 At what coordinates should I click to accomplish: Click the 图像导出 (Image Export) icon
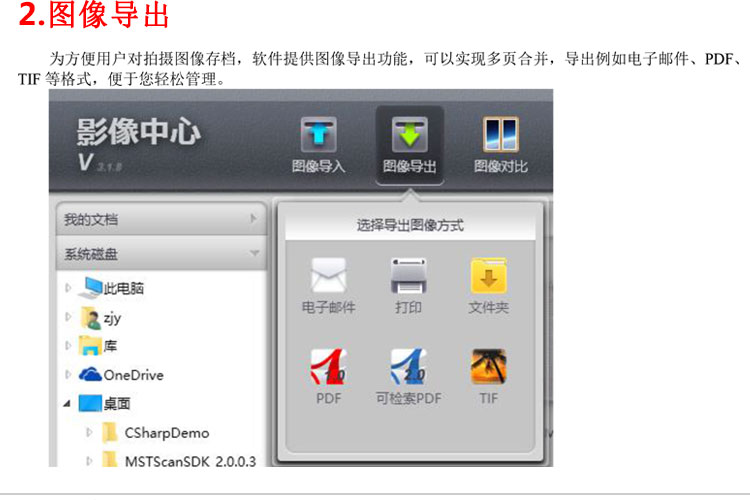(x=409, y=137)
